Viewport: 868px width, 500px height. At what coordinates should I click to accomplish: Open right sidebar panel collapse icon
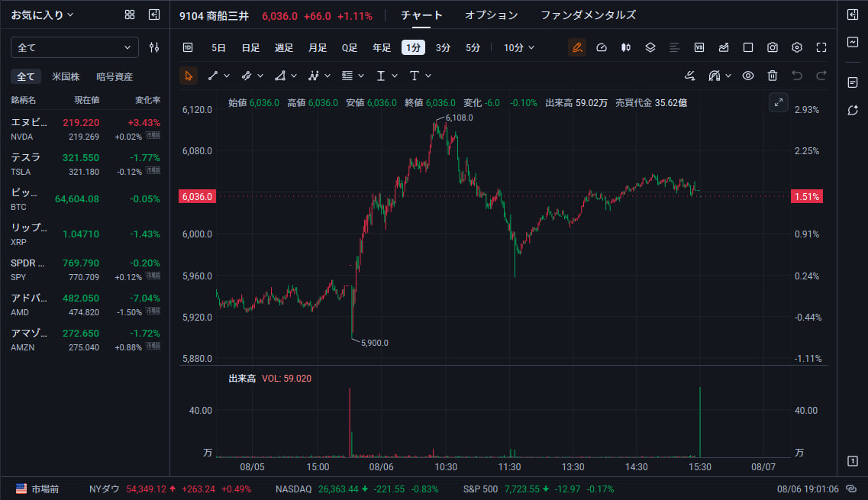pyautogui.click(x=853, y=15)
